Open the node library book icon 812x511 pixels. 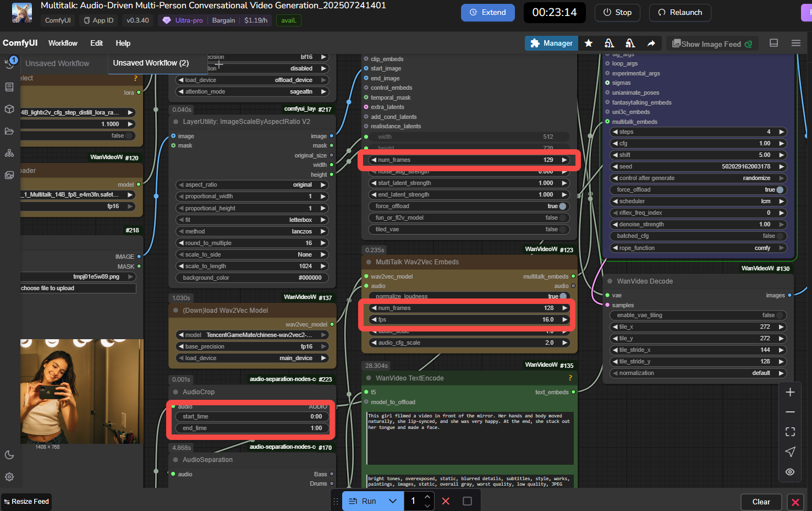pos(9,87)
